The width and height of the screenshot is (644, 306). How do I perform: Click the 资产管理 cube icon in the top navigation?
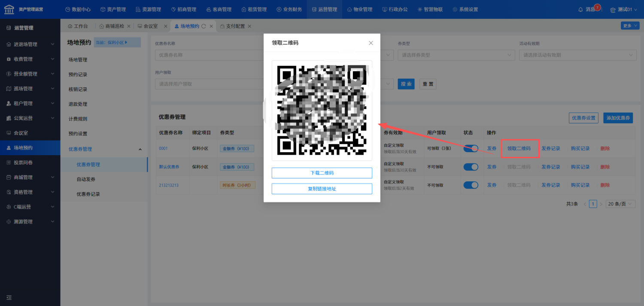coord(103,9)
